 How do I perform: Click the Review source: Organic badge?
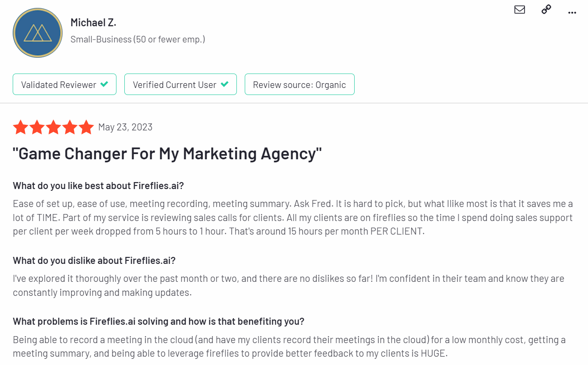pyautogui.click(x=299, y=84)
